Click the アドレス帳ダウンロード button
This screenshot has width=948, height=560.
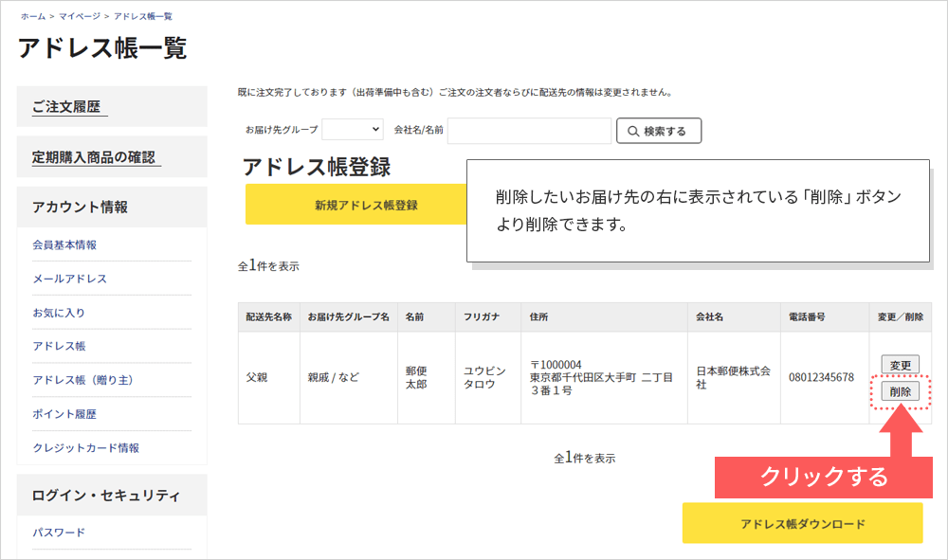tap(802, 523)
